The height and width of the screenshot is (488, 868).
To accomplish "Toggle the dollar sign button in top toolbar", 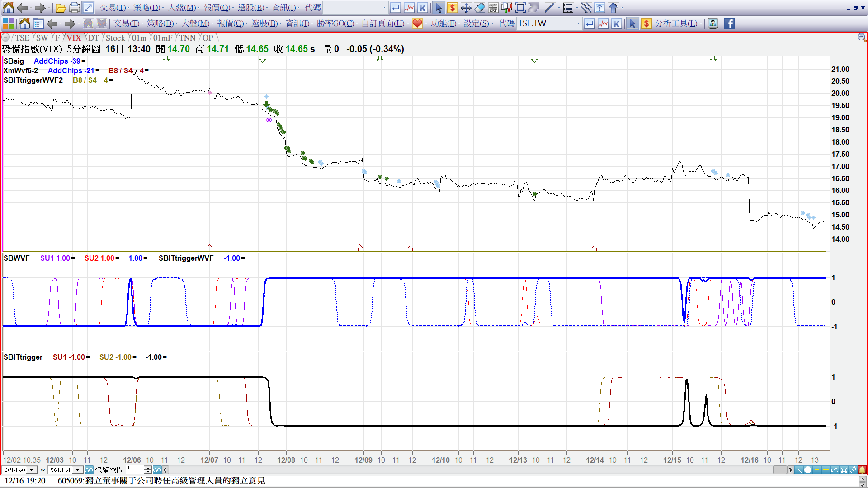I will pos(452,8).
